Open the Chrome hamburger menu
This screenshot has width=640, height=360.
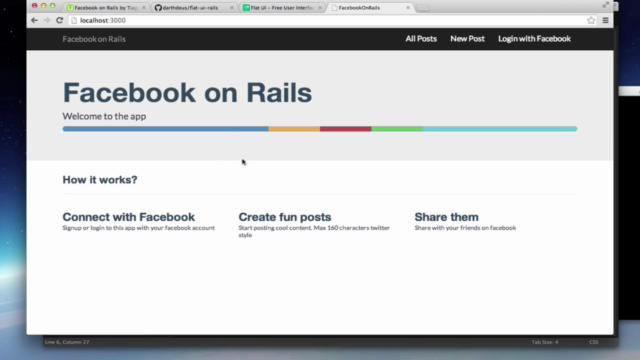[605, 20]
